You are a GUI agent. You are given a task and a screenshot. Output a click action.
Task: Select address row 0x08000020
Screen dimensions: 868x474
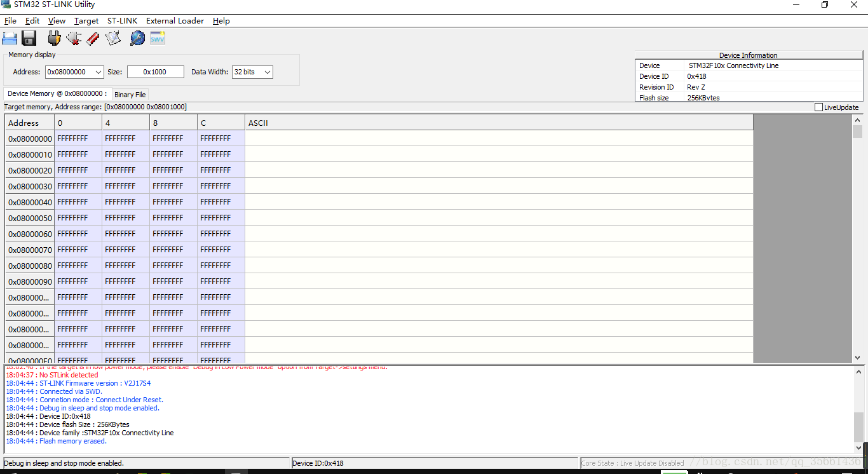(x=30, y=170)
